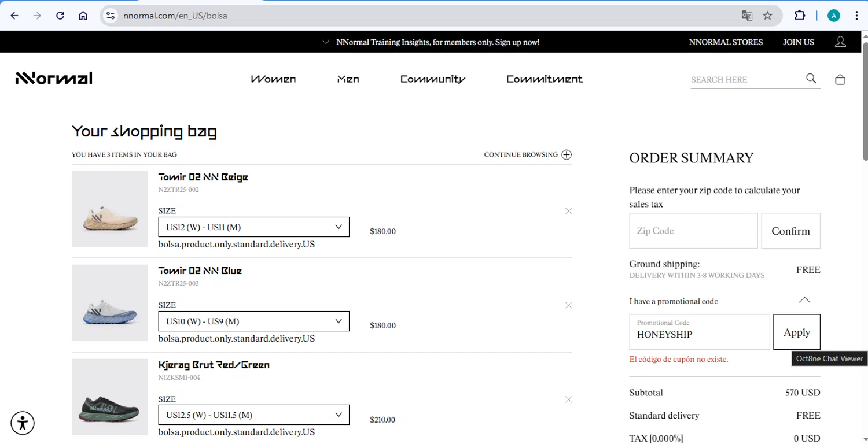Open size dropdown for Tomir 02 NN Beige
Screen dimensions: 868x444
click(254, 227)
